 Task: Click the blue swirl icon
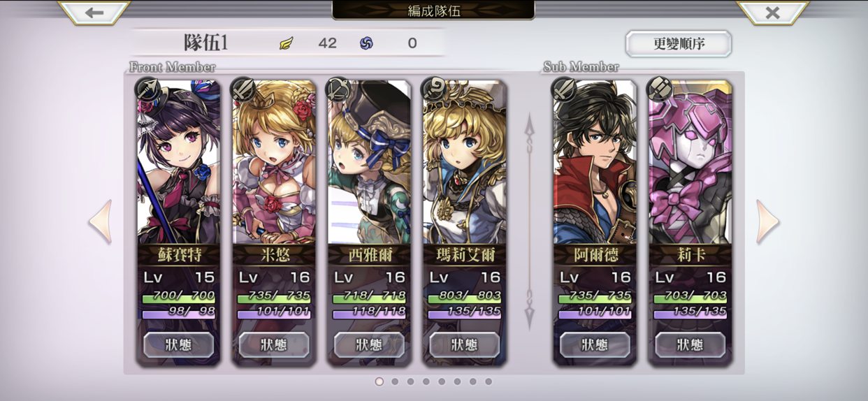tap(366, 43)
